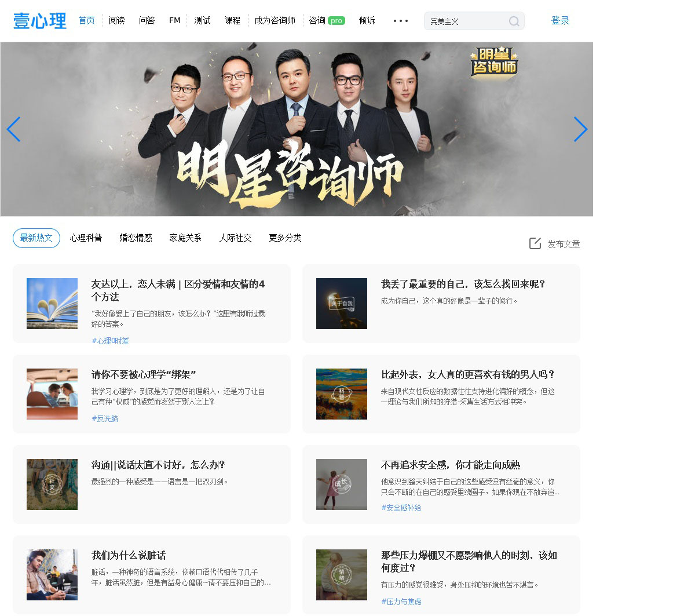Expand the 更多分类 categories
This screenshot has width=695, height=616.
pyautogui.click(x=286, y=238)
